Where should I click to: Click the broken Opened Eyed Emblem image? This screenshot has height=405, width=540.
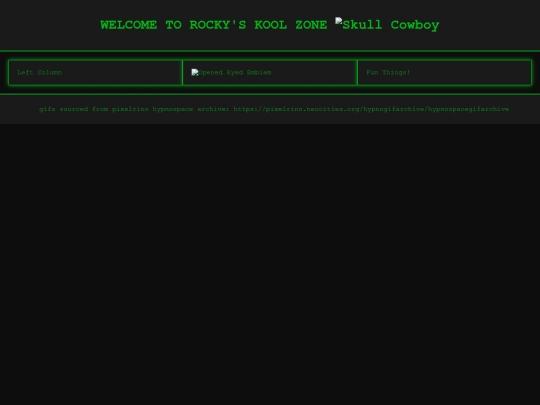pyautogui.click(x=231, y=72)
